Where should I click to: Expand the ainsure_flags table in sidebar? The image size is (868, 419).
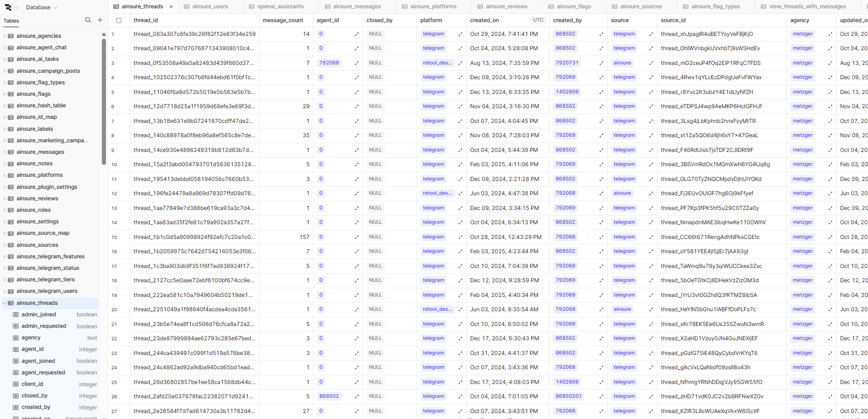point(5,94)
